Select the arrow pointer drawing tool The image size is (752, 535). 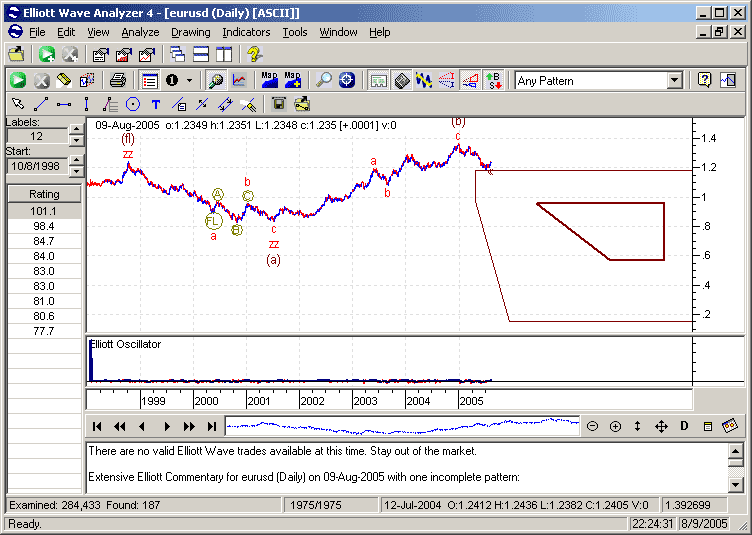tap(18, 104)
